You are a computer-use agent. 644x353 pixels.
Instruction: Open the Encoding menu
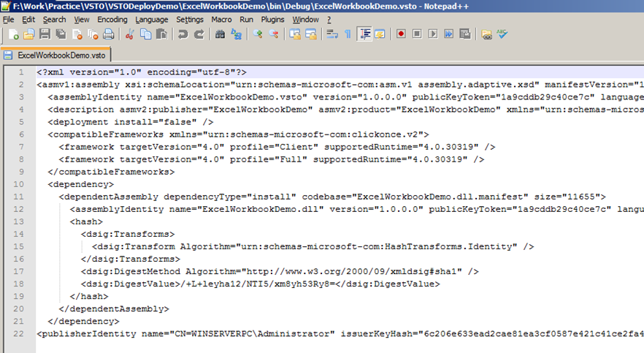coord(112,19)
